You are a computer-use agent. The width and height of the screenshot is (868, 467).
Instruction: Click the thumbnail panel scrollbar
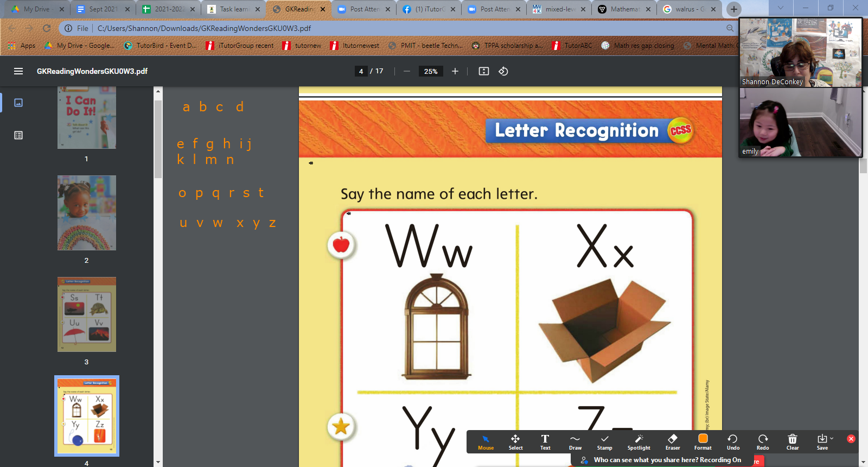158,140
